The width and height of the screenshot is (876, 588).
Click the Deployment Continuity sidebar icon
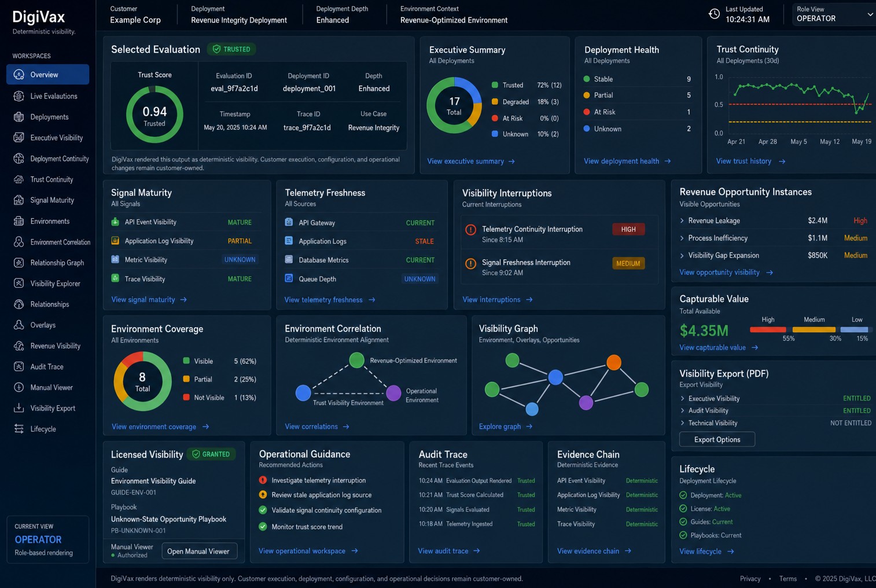(19, 159)
